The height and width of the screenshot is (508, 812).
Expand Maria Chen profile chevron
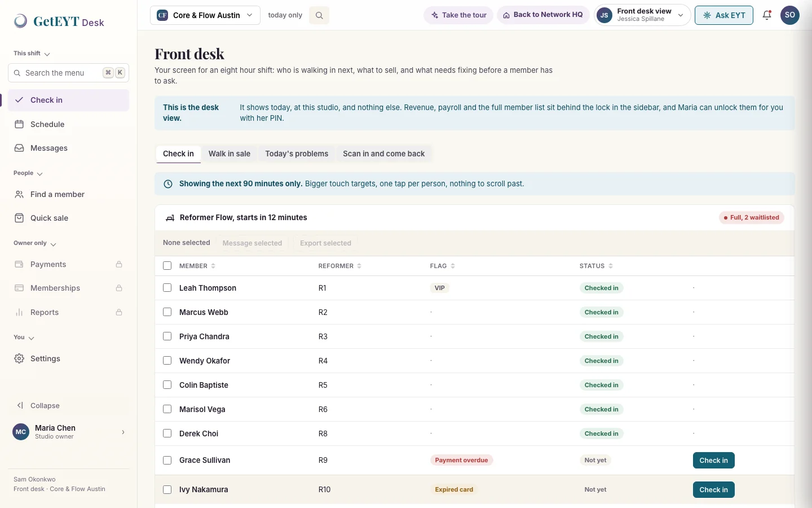pos(123,432)
